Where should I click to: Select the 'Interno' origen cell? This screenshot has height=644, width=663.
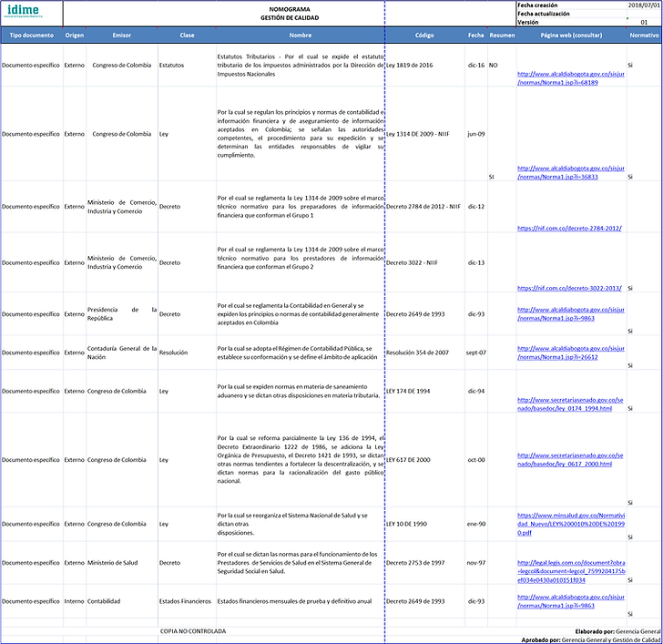[x=74, y=601]
